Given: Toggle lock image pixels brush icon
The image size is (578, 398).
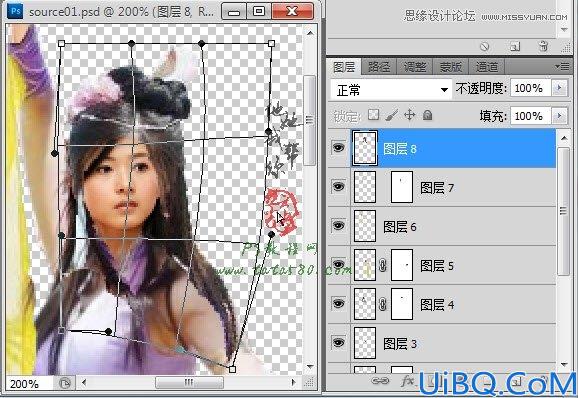Looking at the screenshot, I should click(x=391, y=115).
